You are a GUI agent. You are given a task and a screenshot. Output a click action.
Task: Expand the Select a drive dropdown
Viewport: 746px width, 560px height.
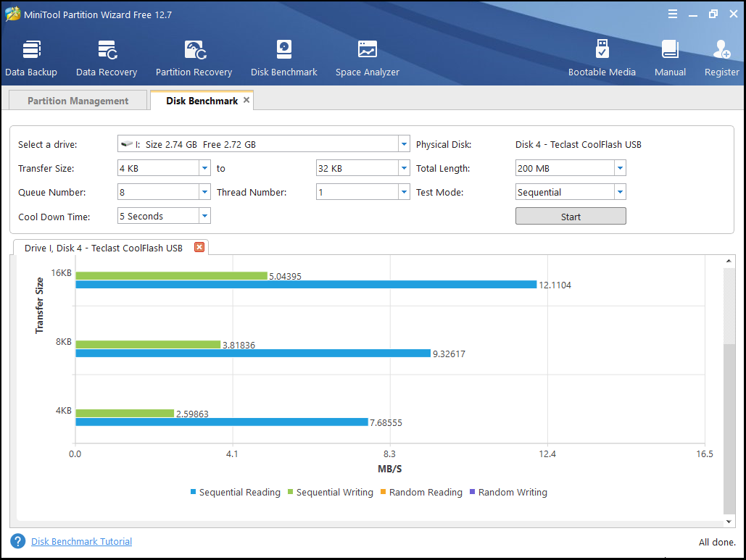click(x=404, y=144)
